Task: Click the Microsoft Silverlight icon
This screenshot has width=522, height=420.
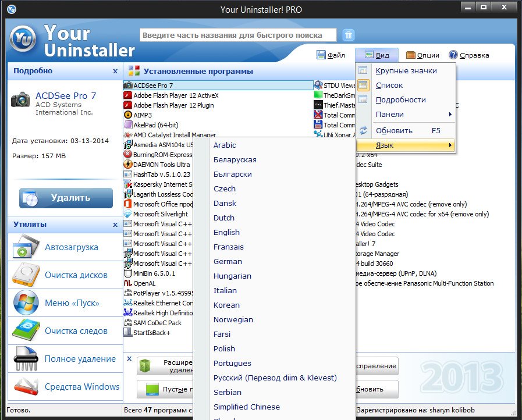Action: click(x=128, y=213)
